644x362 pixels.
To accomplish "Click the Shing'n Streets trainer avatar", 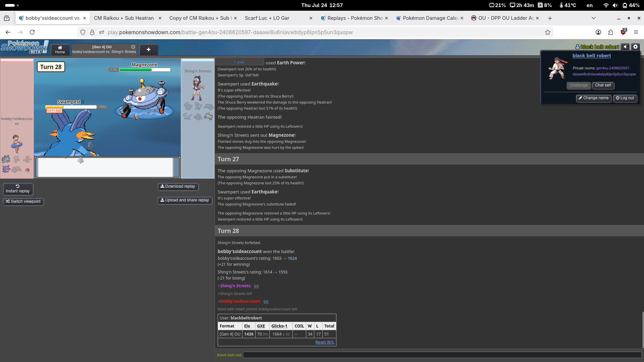I will (197, 88).
